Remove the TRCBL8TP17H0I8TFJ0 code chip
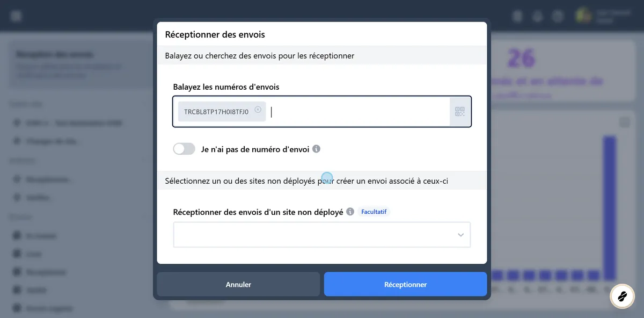This screenshot has width=644, height=318. [258, 111]
